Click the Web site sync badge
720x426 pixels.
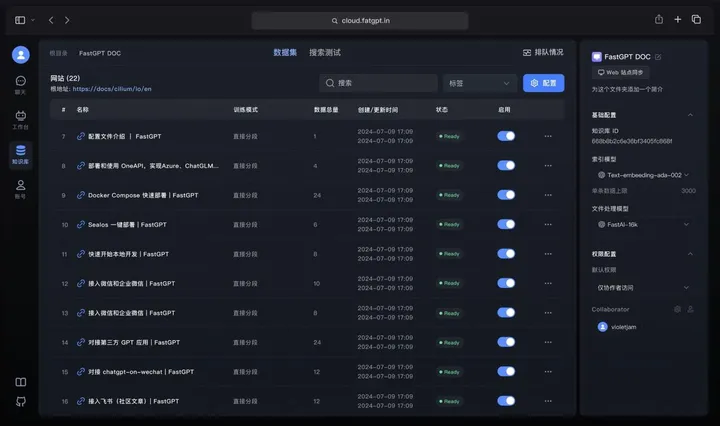(x=620, y=73)
